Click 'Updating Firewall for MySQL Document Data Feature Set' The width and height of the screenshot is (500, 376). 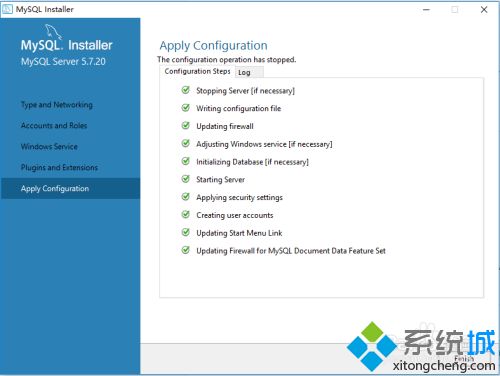(291, 251)
